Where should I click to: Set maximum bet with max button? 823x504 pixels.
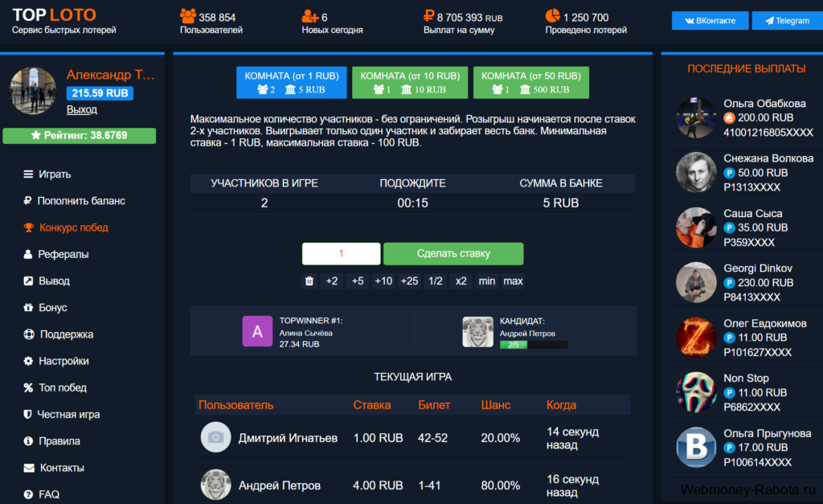pos(513,281)
